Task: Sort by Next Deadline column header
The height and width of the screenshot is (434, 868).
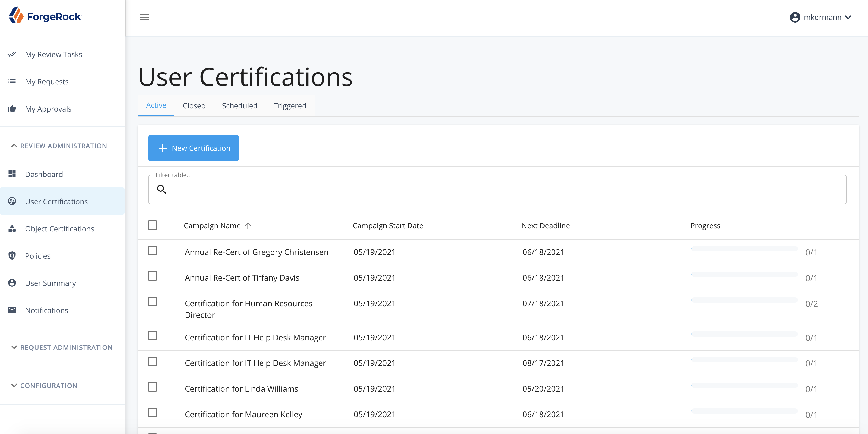Action: (x=546, y=226)
